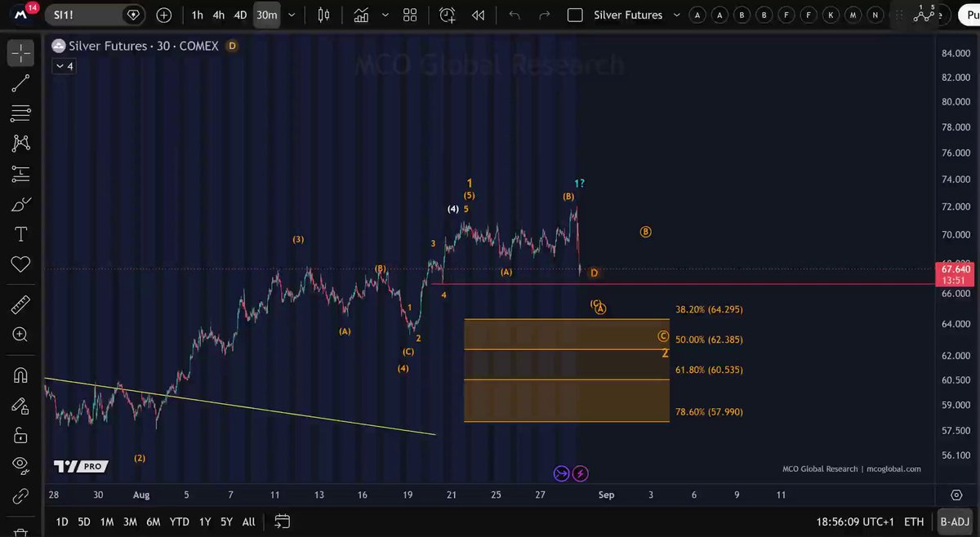Add a symbol with the compare plus icon

pyautogui.click(x=164, y=15)
